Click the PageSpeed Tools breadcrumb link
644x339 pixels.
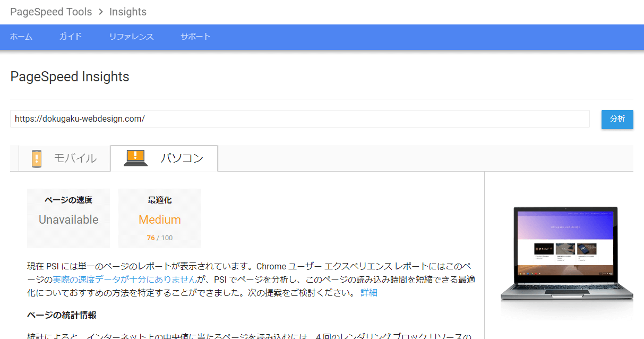point(51,12)
